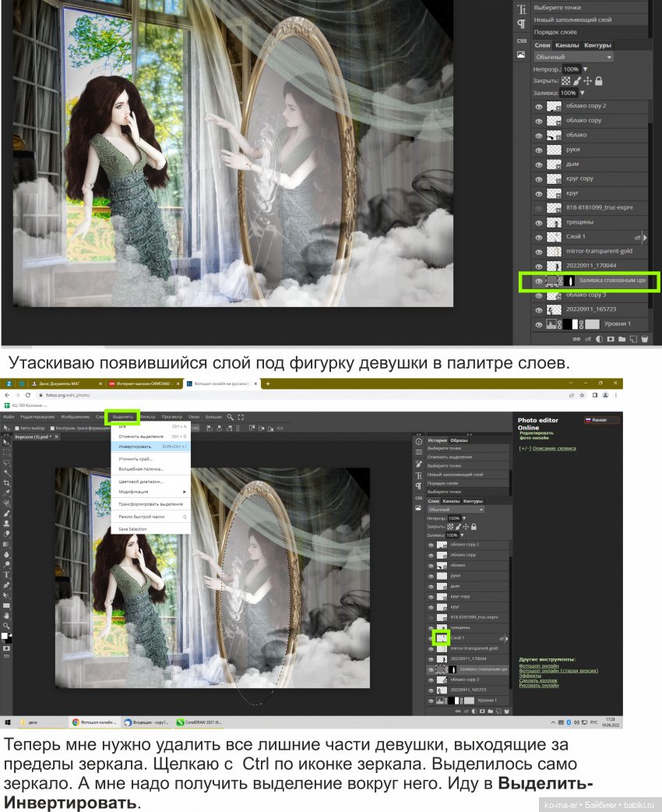This screenshot has width=662, height=812.
Task: Open the 'Описание сервиса' link
Action: 554,449
